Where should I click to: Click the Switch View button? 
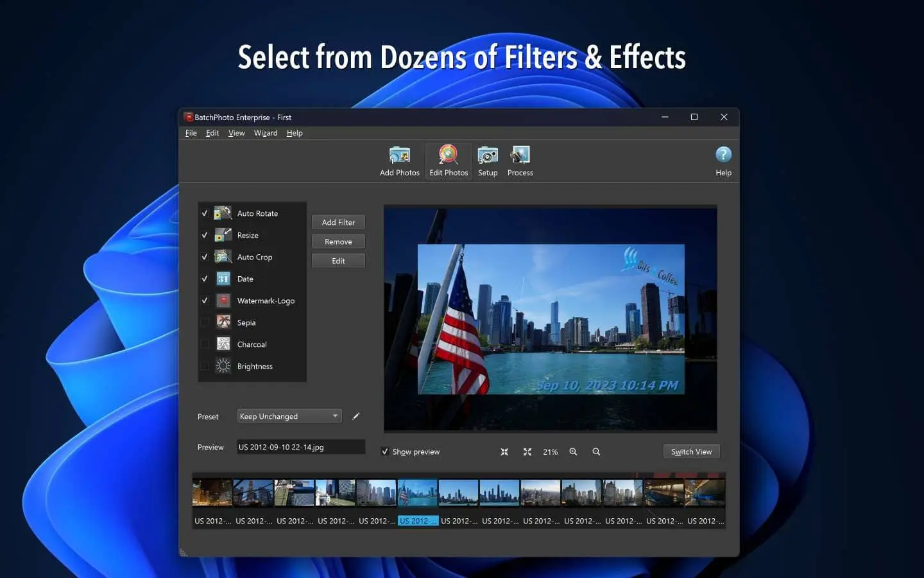[691, 451]
